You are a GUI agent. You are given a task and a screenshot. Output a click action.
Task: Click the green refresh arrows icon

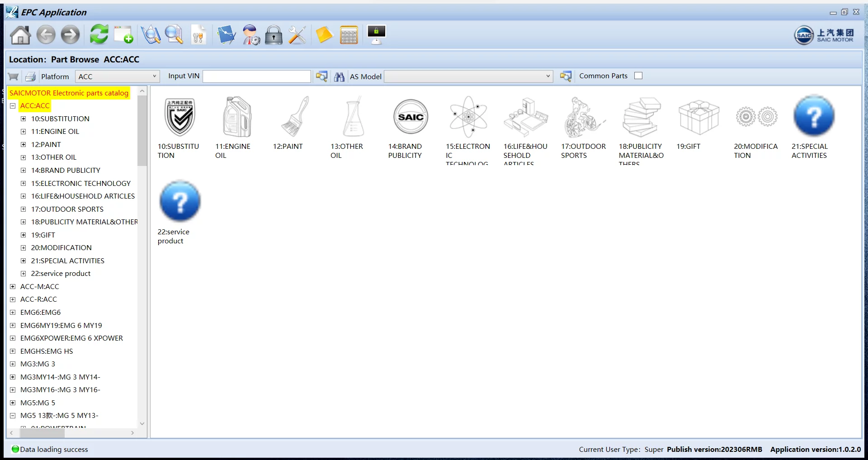click(x=99, y=34)
